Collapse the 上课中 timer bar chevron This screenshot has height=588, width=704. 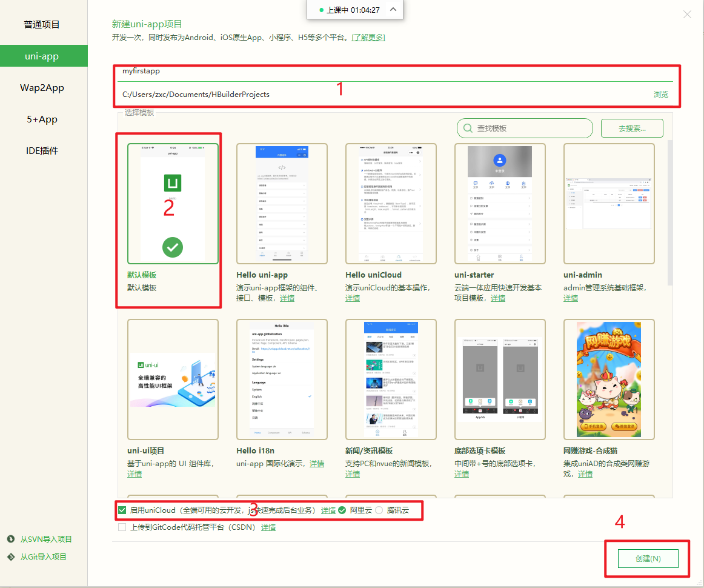pyautogui.click(x=393, y=10)
